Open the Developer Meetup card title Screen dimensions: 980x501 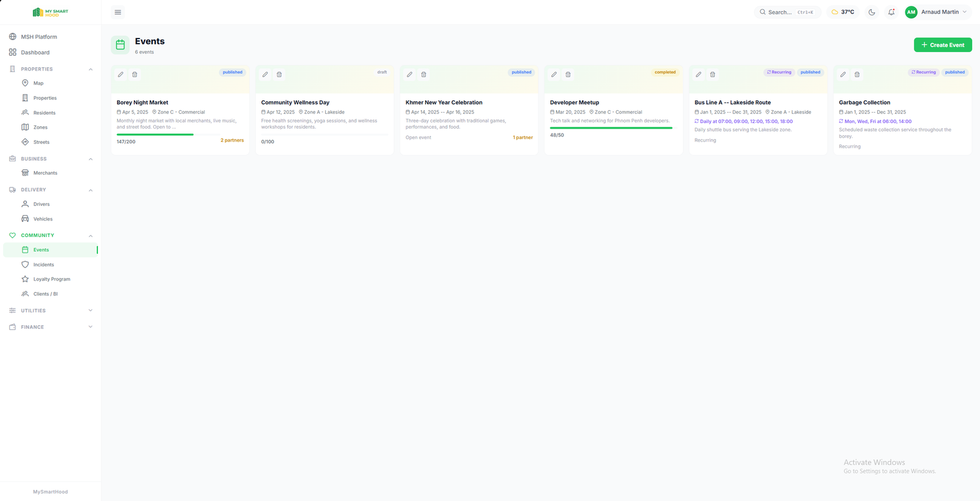pyautogui.click(x=575, y=103)
